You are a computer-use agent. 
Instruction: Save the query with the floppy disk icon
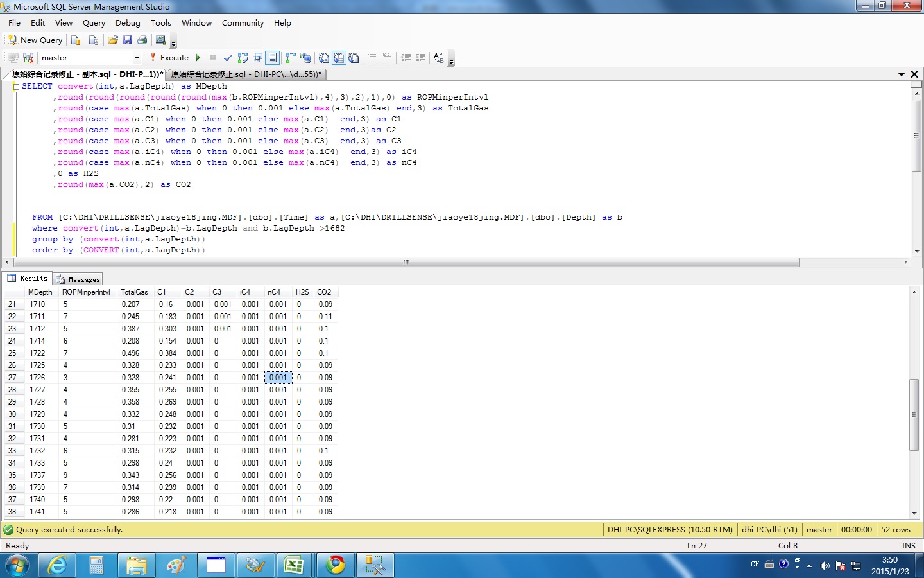(128, 40)
